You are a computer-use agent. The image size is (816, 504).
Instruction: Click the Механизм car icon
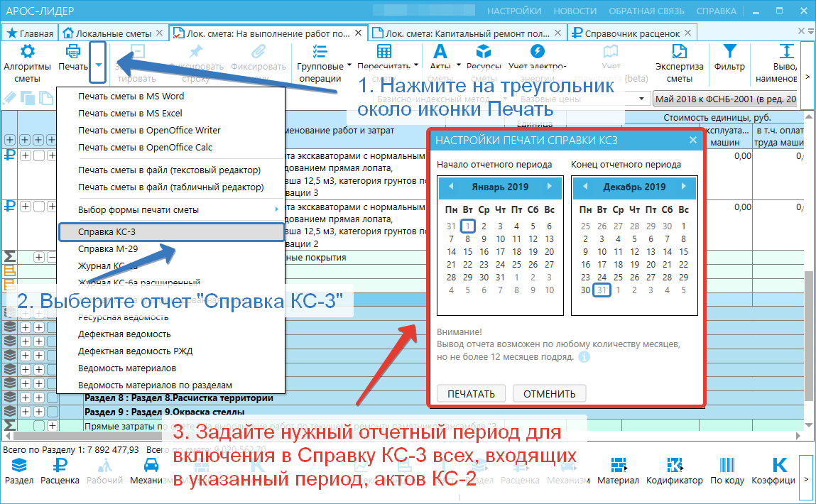tap(151, 464)
